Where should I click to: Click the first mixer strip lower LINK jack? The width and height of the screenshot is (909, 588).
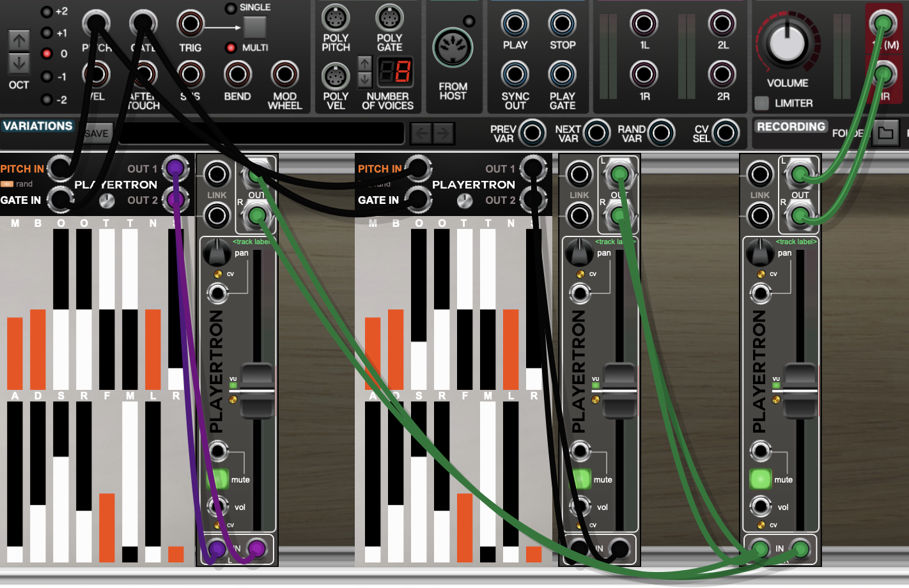217,215
